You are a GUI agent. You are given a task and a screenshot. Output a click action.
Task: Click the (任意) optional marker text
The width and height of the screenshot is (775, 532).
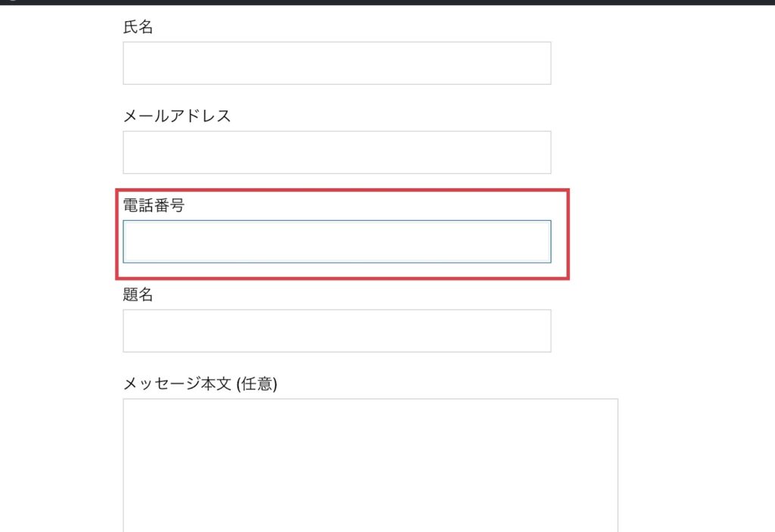point(257,384)
